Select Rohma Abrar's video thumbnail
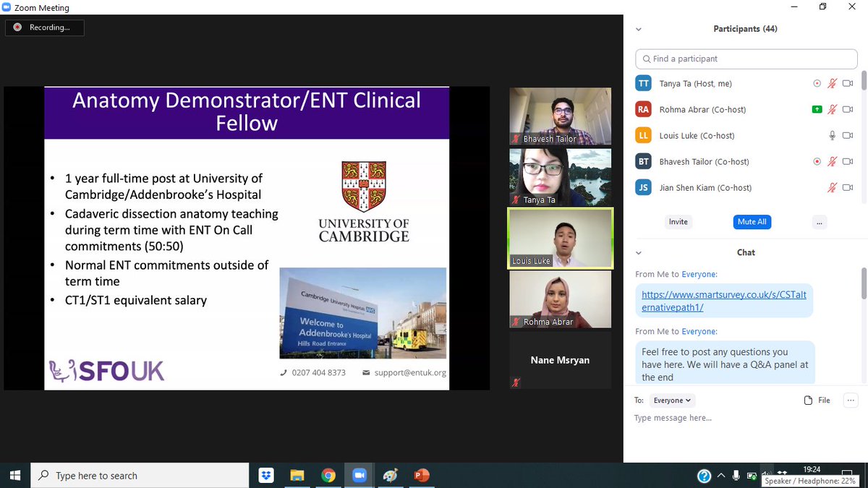The height and width of the screenshot is (488, 868). coord(560,299)
